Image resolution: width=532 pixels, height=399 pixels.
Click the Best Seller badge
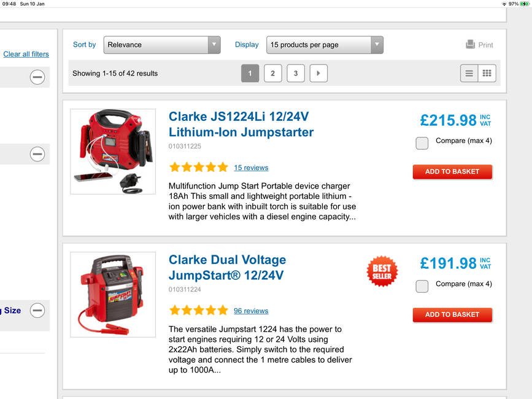[382, 271]
